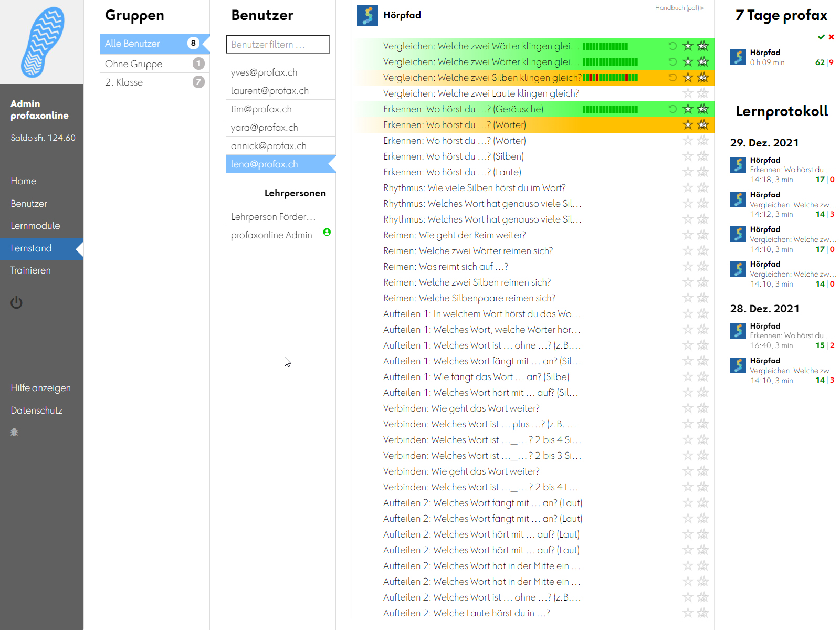Image resolution: width=840 pixels, height=630 pixels.
Task: Click the bug report icon
Action: tap(14, 432)
